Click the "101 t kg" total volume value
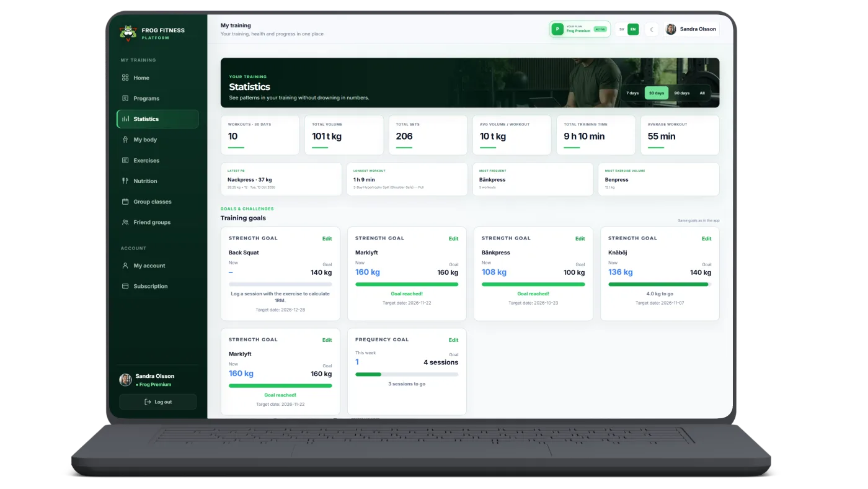The width and height of the screenshot is (868, 489). (327, 137)
